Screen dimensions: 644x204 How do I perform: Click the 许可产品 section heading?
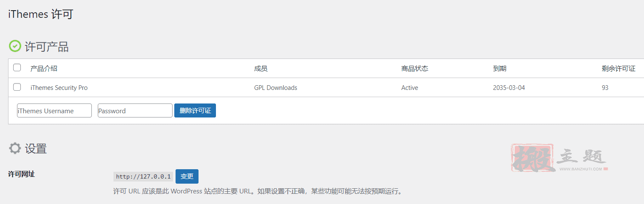(x=47, y=47)
